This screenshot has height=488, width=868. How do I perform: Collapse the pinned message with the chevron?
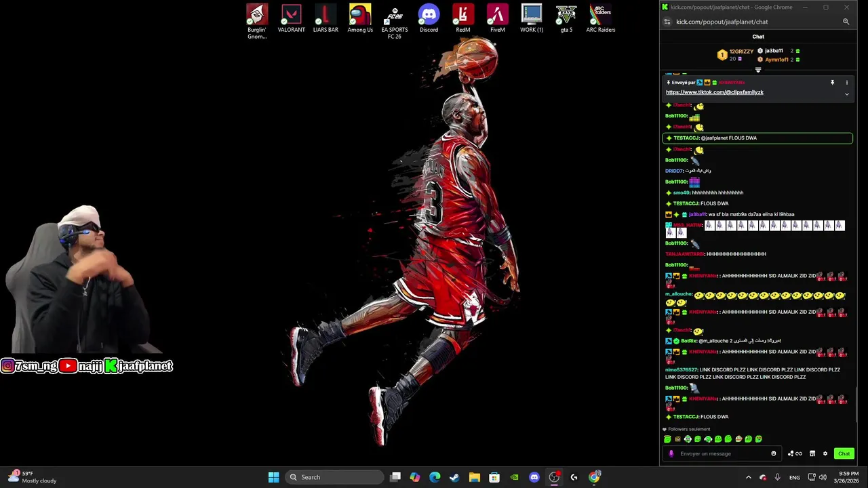pyautogui.click(x=846, y=94)
